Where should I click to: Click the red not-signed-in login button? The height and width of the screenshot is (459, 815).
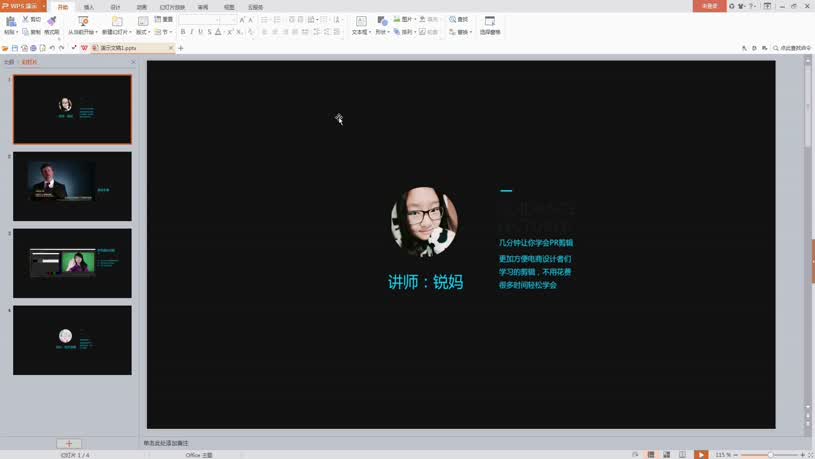click(709, 6)
